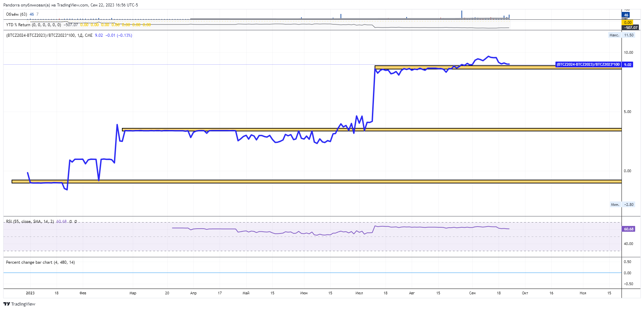Image resolution: width=644 pixels, height=310 pixels.
Task: Select the yellow horizontal zone near 9.00
Action: [498, 67]
